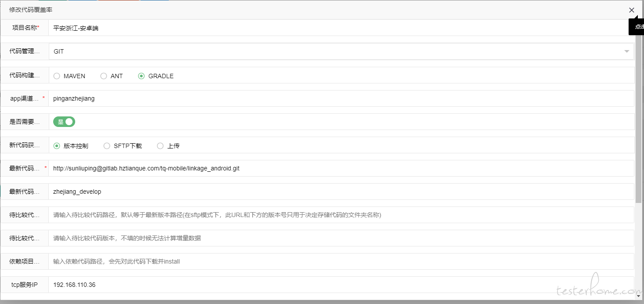
Task: Click the 新代码获… label
Action: [25, 145]
